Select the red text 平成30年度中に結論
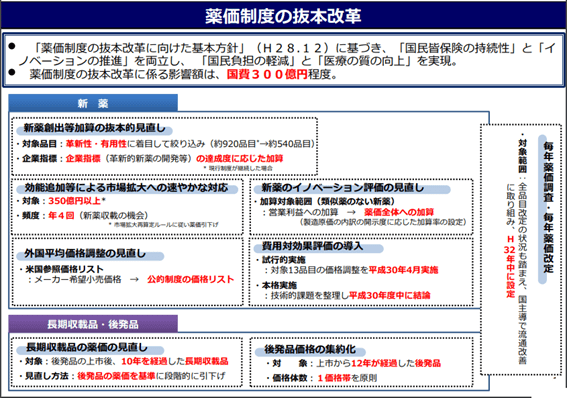 pyautogui.click(x=389, y=296)
